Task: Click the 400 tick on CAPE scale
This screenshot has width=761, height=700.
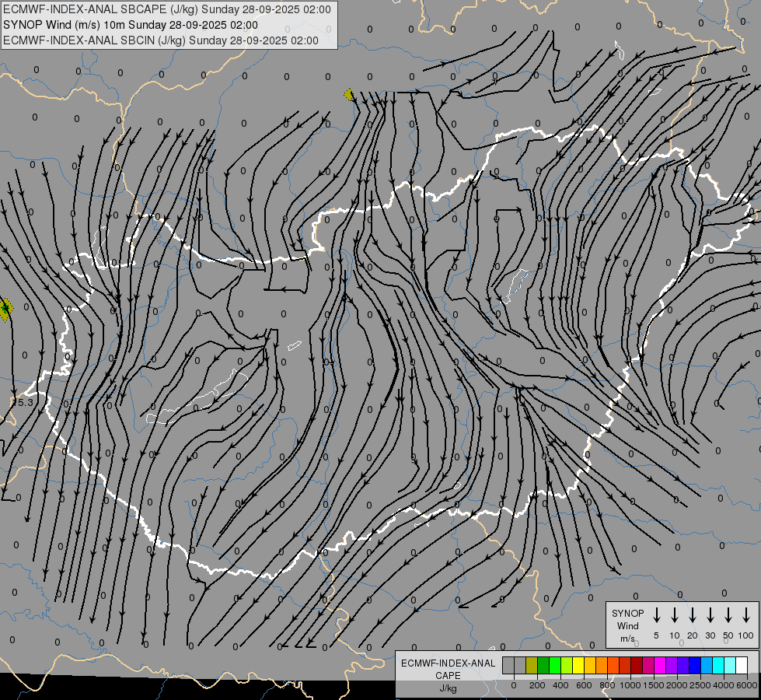Action: click(560, 685)
